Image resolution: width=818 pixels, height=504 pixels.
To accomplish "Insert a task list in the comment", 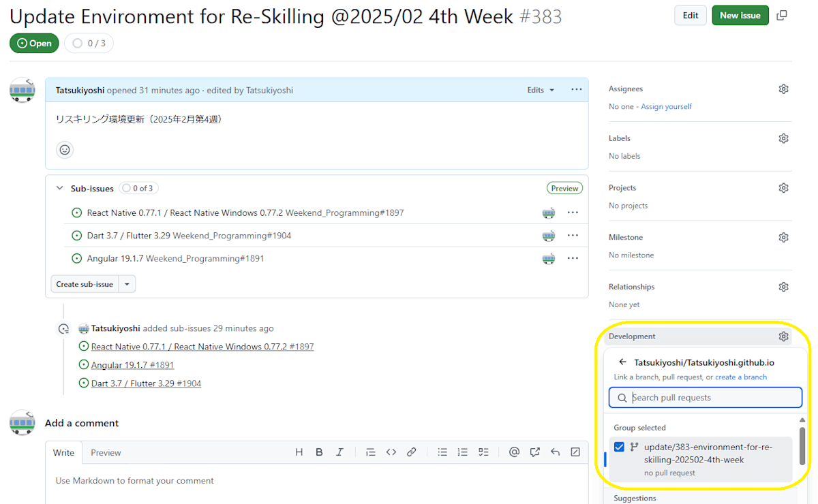I will pos(483,452).
